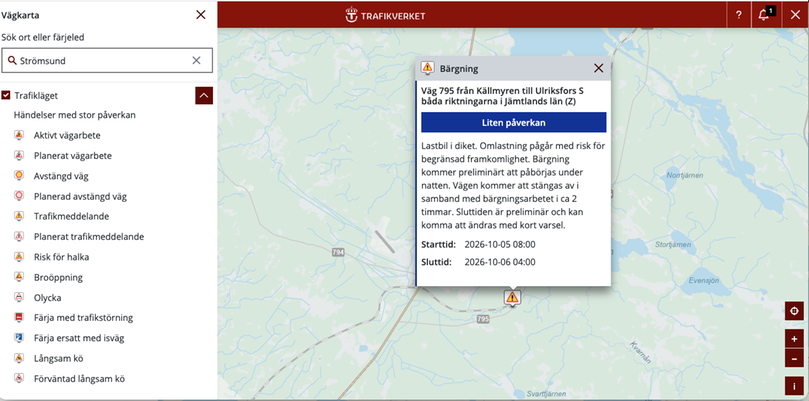Click the Trafikmeddelande legend icon

point(19,216)
